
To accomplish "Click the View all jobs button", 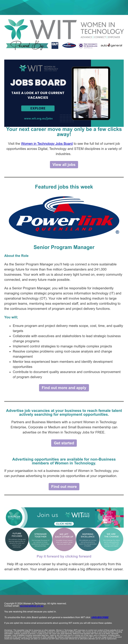I will click(64, 165).
